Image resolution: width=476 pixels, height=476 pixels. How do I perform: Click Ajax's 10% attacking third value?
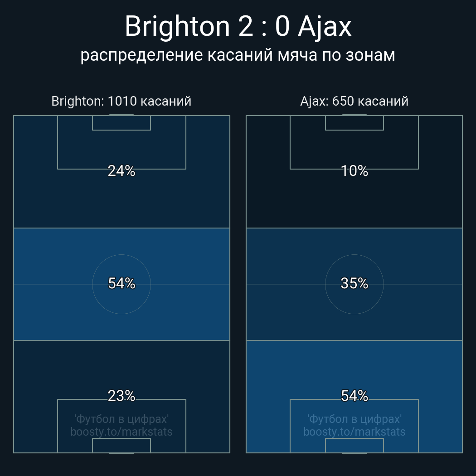tap(354, 171)
